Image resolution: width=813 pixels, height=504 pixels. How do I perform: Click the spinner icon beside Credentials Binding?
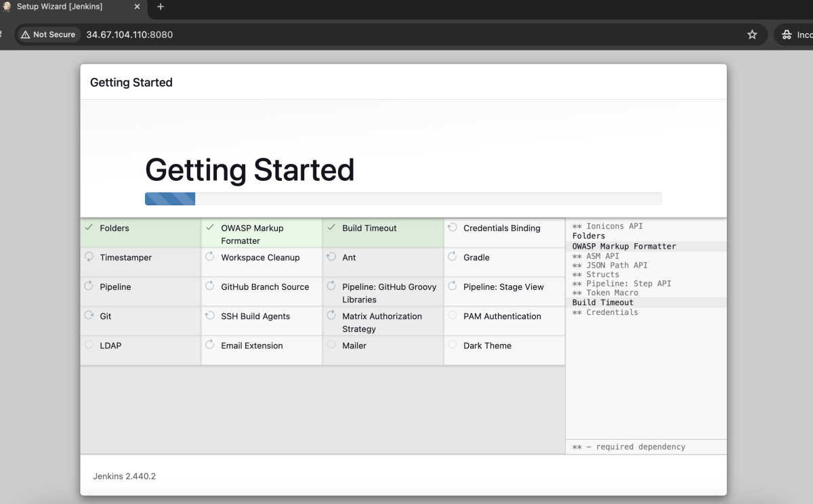453,228
